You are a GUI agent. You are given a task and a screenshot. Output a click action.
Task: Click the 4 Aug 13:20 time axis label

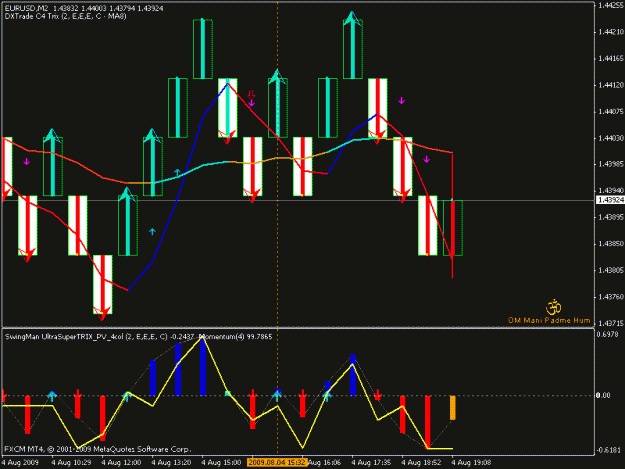(171, 463)
